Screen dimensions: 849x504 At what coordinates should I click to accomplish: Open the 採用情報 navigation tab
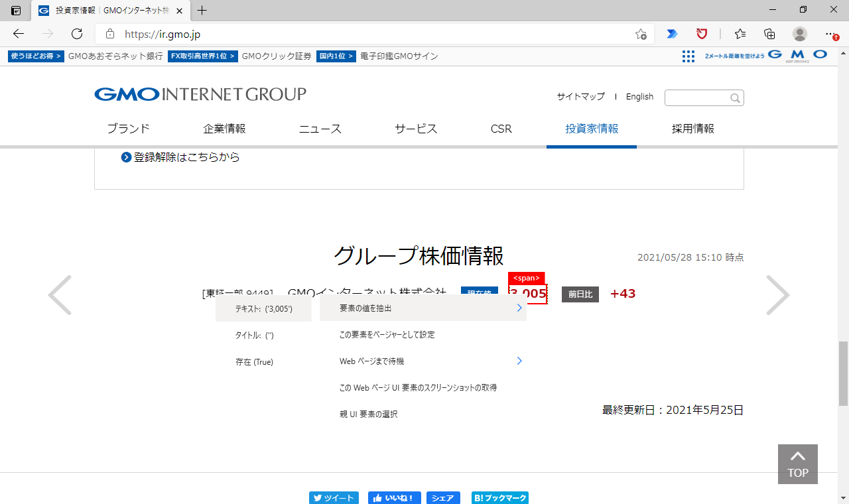[x=693, y=129]
